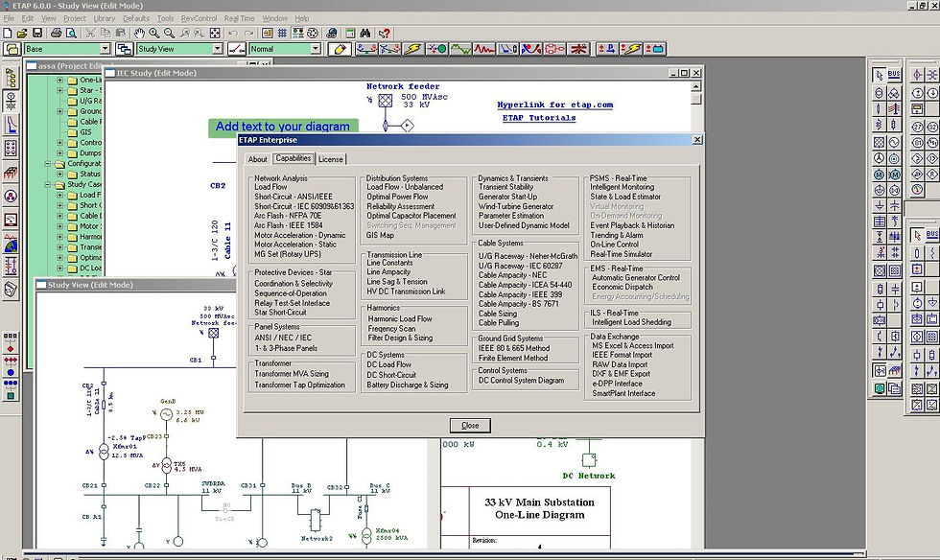Open the File menu
Viewport: 940px width, 560px height.
[x=9, y=18]
